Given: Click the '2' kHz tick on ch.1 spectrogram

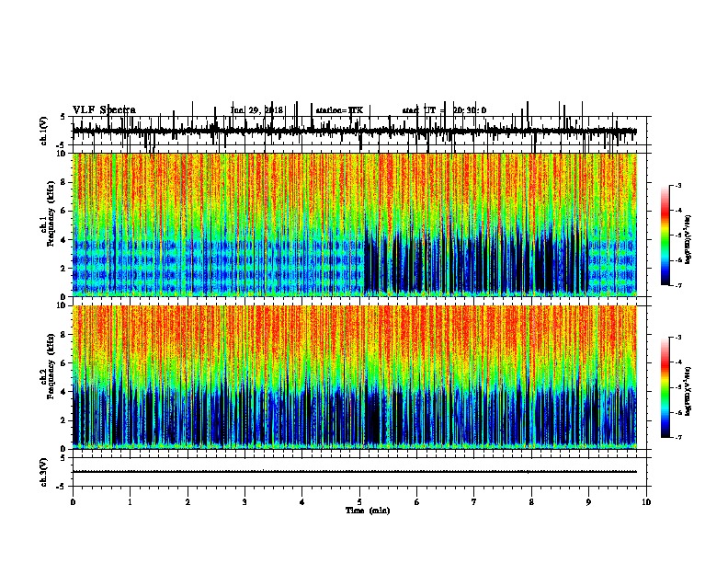Looking at the screenshot, I should tap(64, 269).
